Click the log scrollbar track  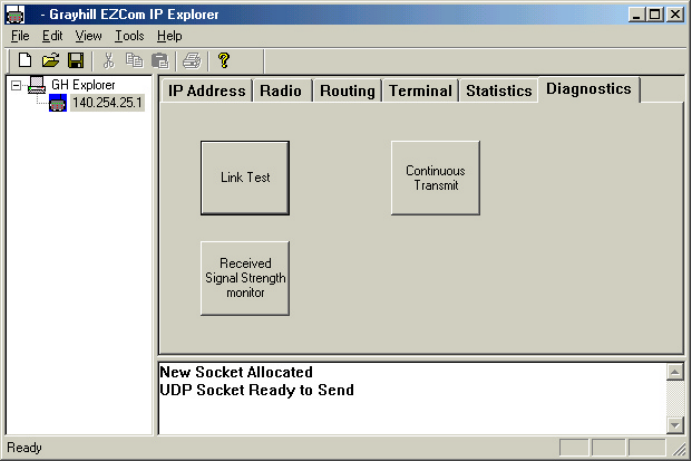(675, 399)
